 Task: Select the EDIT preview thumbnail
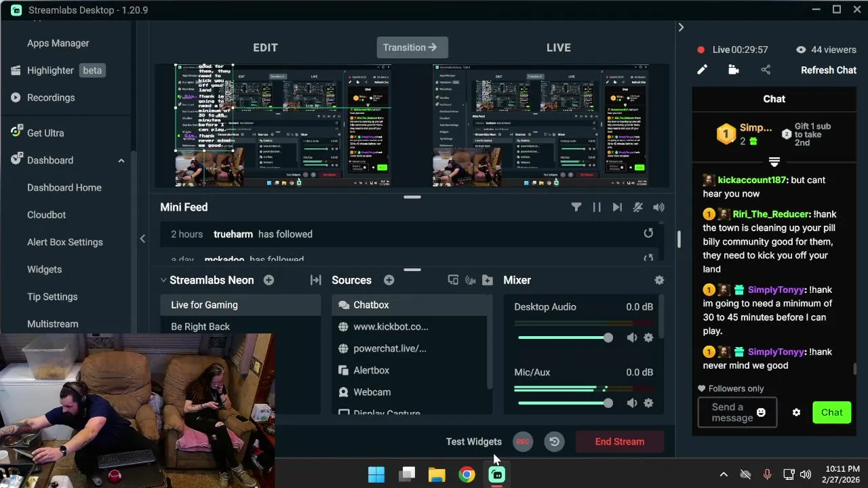pos(283,125)
